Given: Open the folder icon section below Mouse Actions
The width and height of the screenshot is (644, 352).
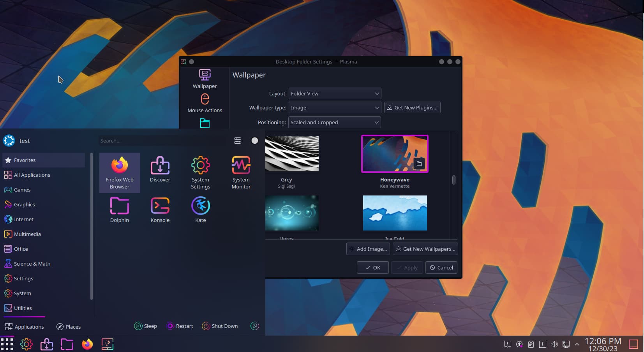Looking at the screenshot, I should click(205, 123).
